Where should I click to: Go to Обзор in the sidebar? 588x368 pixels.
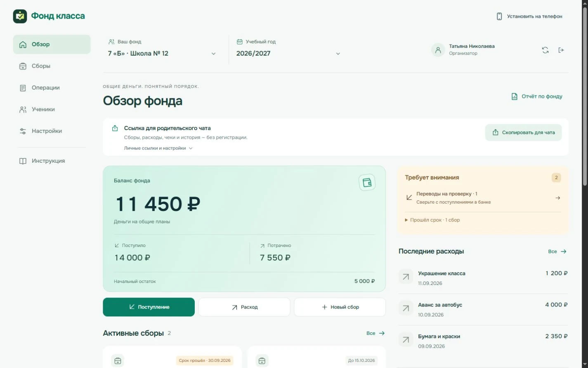[x=52, y=44]
